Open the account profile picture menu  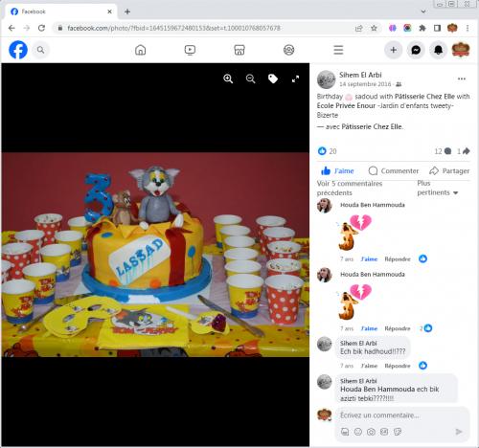(461, 50)
